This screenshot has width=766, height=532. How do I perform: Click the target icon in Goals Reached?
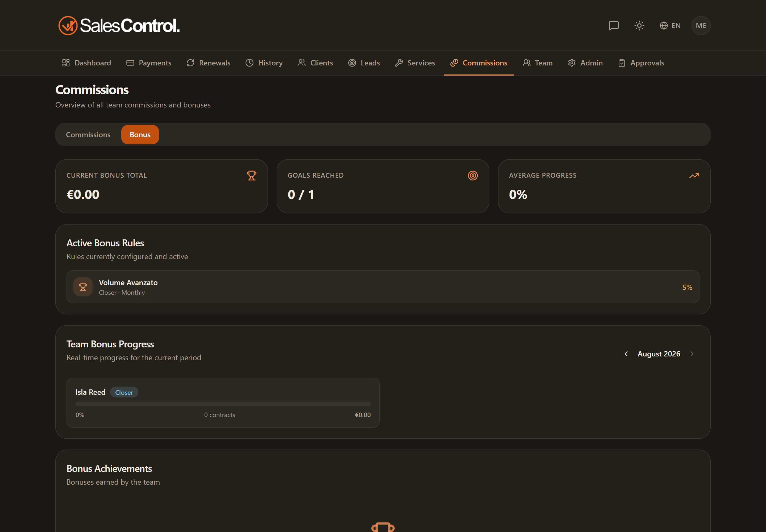[473, 175]
